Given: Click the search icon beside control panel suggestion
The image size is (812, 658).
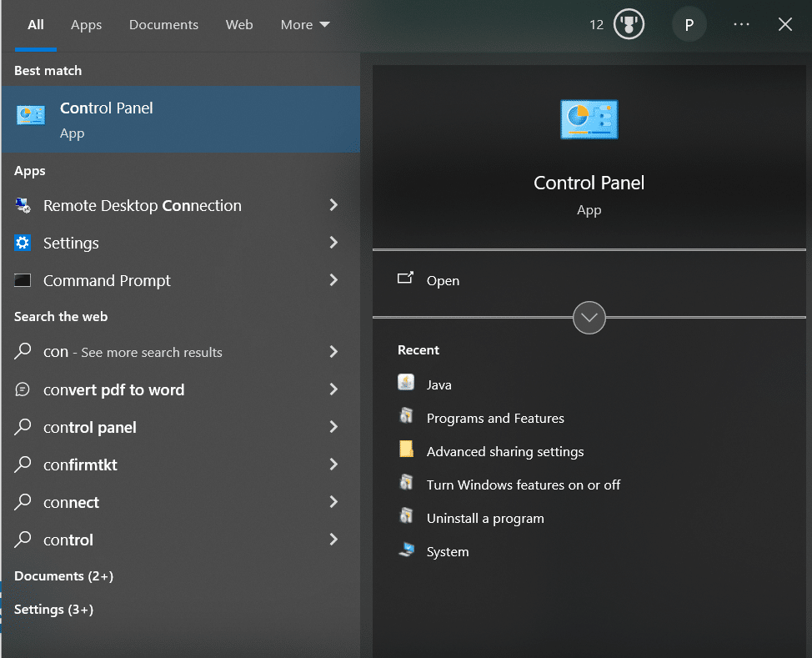Looking at the screenshot, I should coord(23,426).
